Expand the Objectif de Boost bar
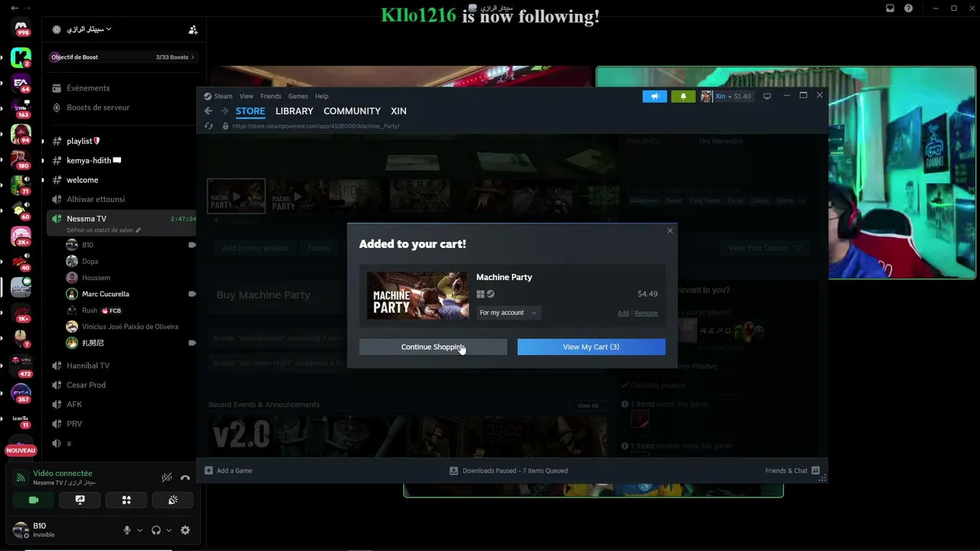The image size is (980, 551). tap(122, 57)
